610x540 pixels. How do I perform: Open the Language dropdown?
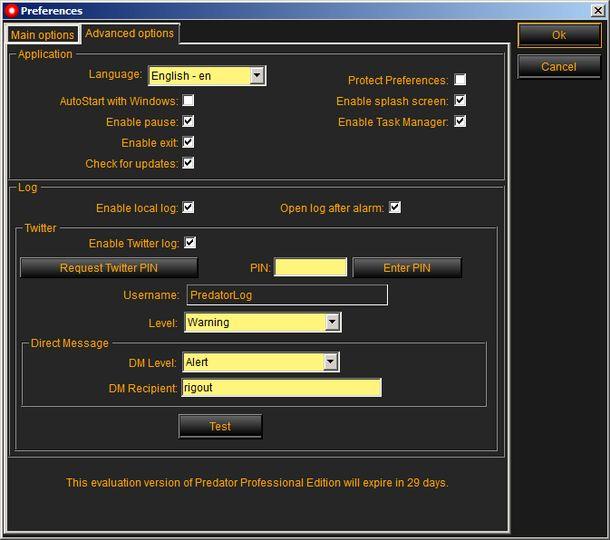207,75
